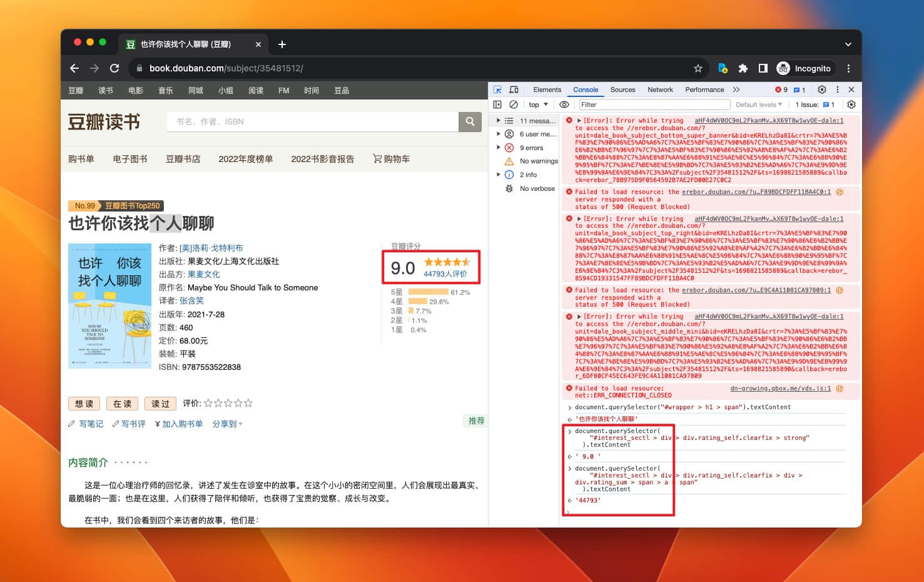Activate the DevTools inspect element picker

pyautogui.click(x=497, y=89)
